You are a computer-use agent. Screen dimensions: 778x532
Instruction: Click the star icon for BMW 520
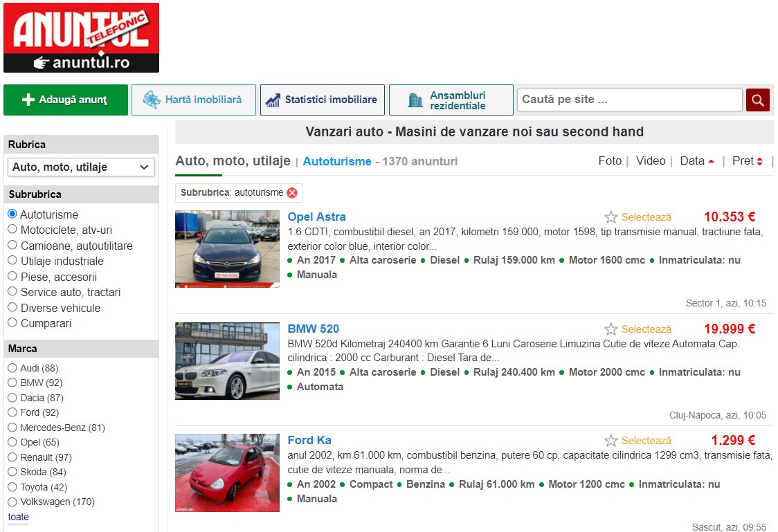[610, 329]
